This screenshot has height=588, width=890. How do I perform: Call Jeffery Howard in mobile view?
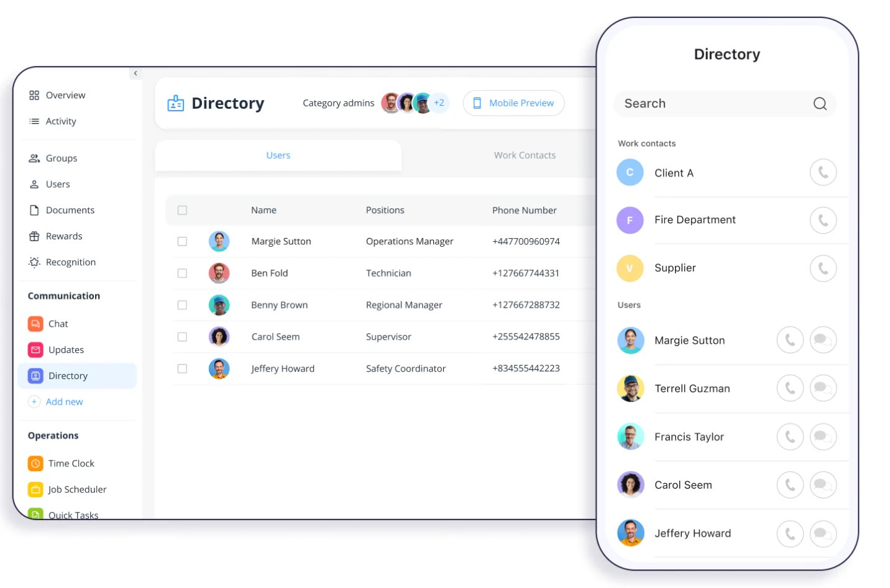pos(790,533)
